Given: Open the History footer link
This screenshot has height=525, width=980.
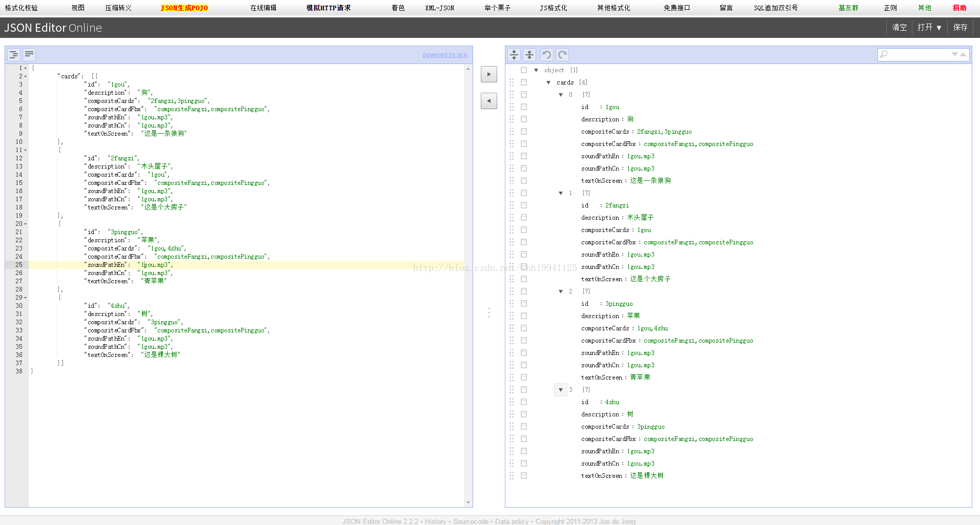Looking at the screenshot, I should pyautogui.click(x=435, y=521).
